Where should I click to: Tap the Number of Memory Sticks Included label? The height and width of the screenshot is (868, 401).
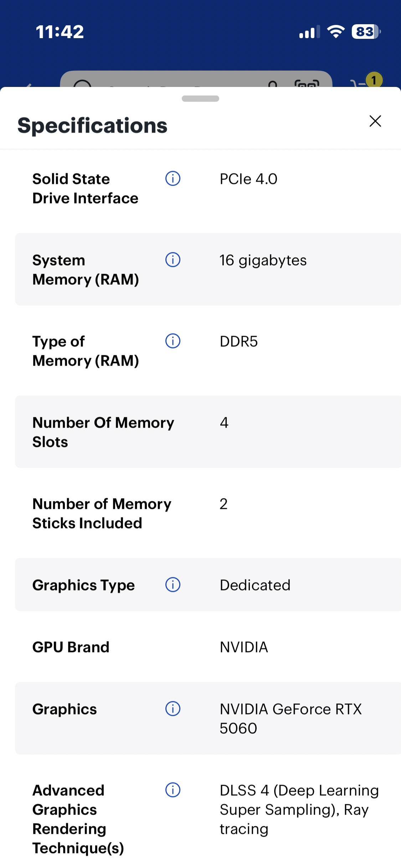(x=102, y=513)
